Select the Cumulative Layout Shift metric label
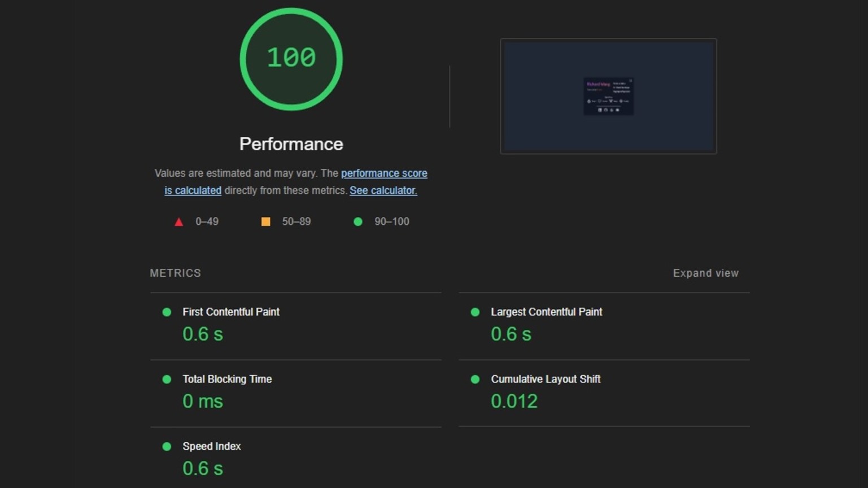 (x=545, y=380)
